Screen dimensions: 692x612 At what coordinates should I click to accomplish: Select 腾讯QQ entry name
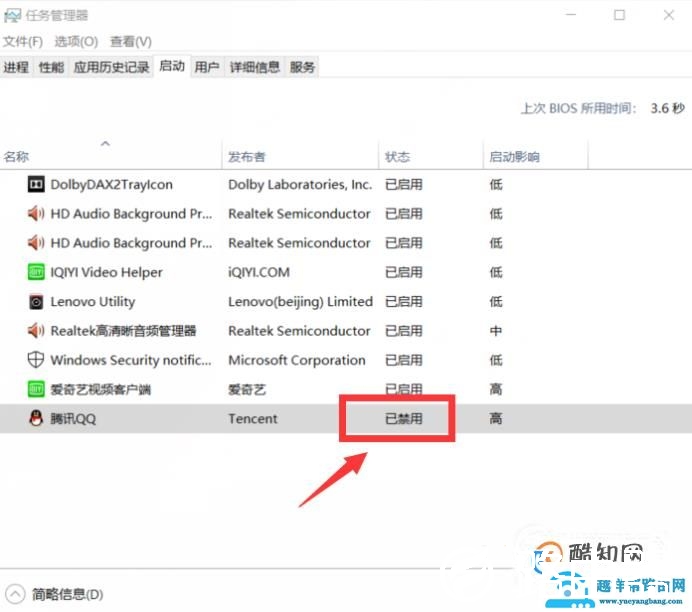73,418
